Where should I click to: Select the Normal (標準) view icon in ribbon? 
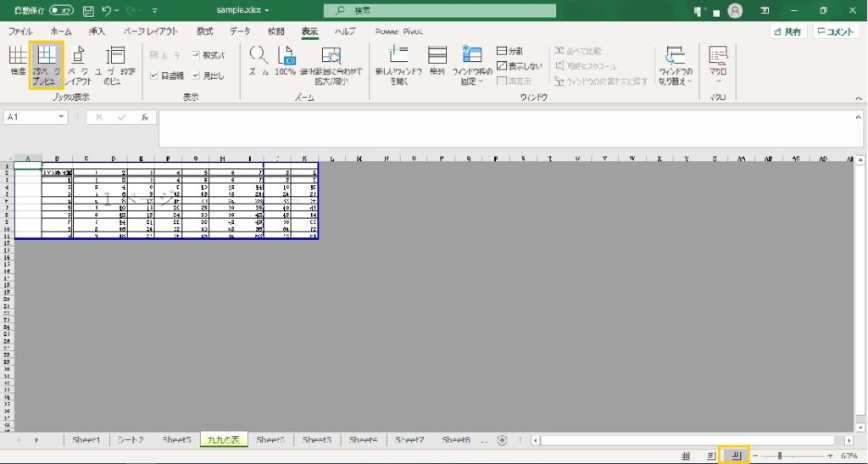pyautogui.click(x=17, y=64)
